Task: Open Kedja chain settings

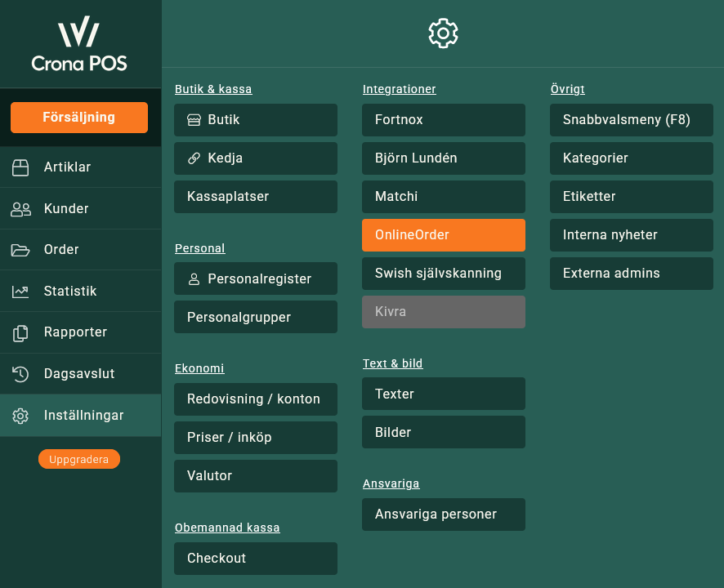Action: 256,158
